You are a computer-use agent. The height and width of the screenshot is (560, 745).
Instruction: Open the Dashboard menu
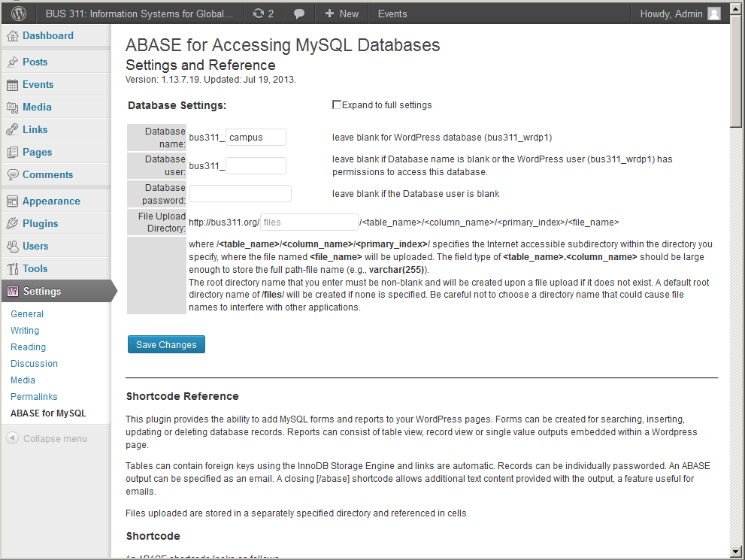[48, 35]
